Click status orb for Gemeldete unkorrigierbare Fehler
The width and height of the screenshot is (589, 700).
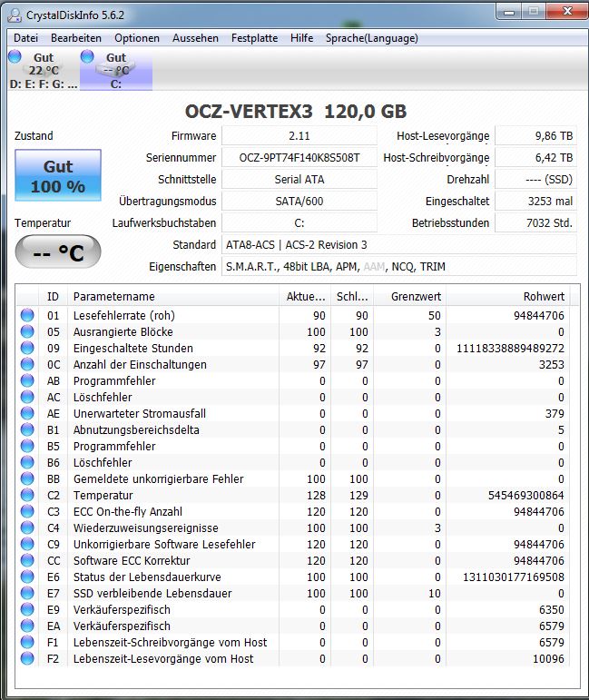coord(27,478)
